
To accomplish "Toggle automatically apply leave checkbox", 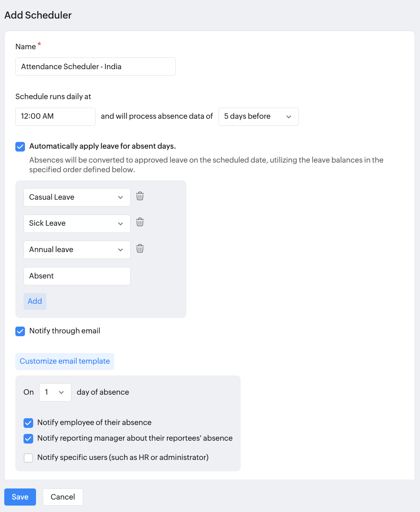I will click(x=20, y=147).
